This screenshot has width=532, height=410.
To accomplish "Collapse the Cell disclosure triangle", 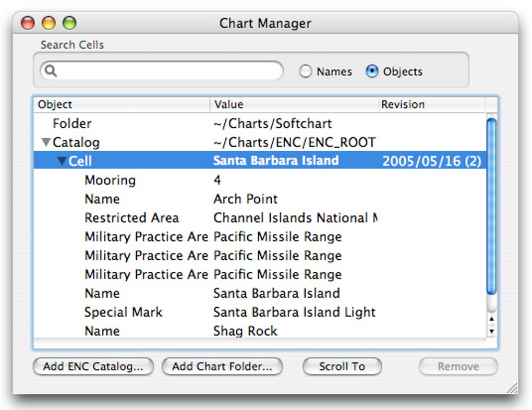I will click(x=62, y=161).
